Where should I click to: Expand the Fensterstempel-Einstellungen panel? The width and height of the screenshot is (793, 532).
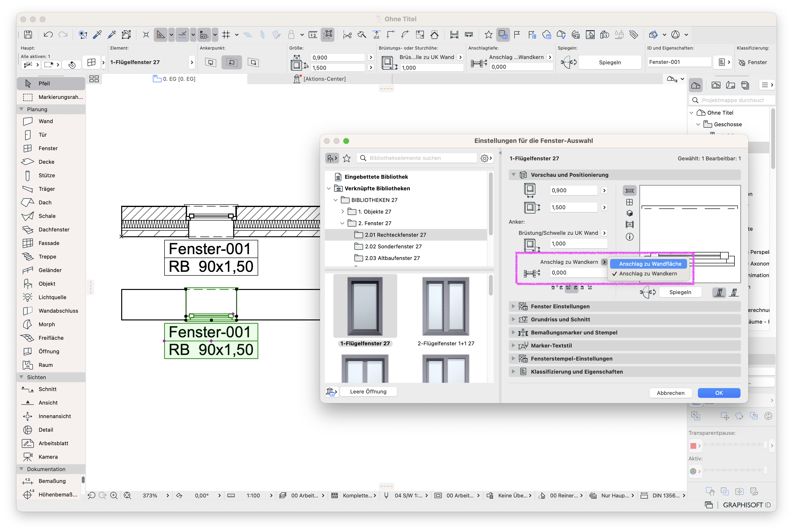click(x=624, y=359)
